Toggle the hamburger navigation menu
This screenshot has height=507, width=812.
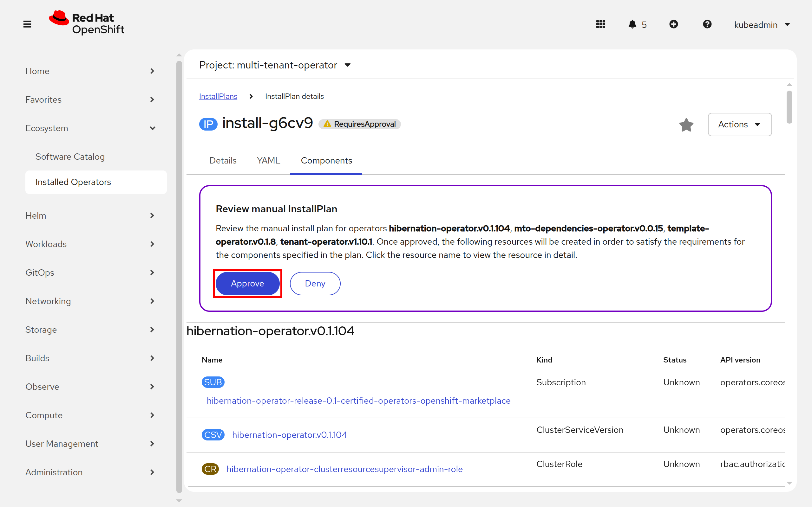click(x=27, y=24)
